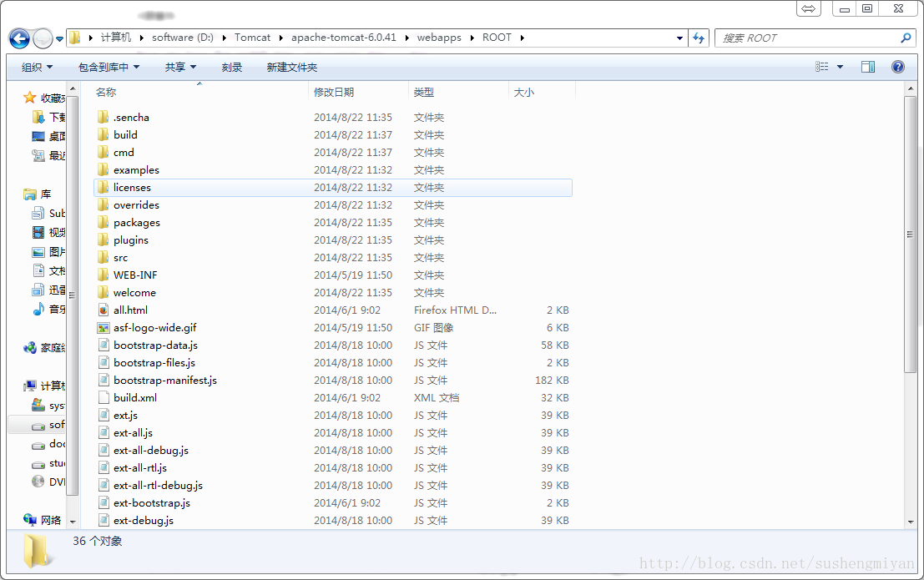Click apache-tomcat-6.0.41 breadcrumb
The height and width of the screenshot is (580, 924).
tap(344, 37)
